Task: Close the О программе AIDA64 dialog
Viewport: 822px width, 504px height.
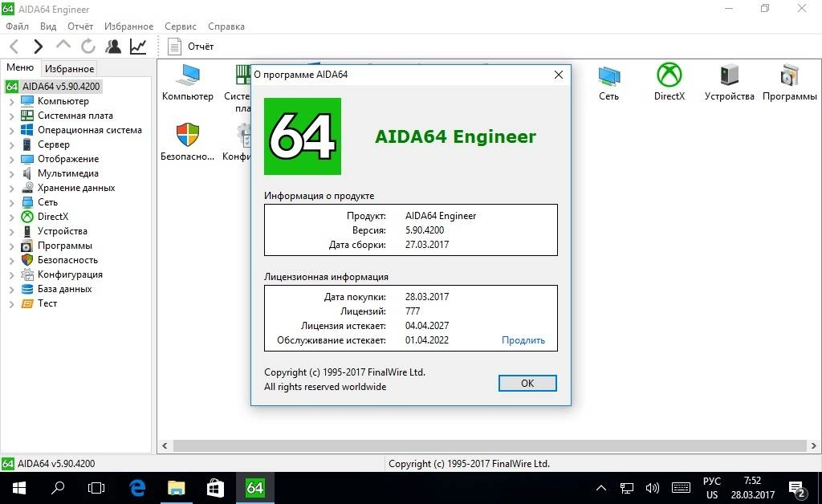Action: (x=559, y=75)
